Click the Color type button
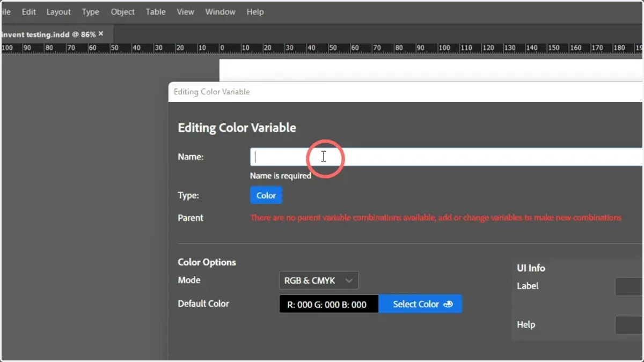Screen dimensions: 644x362 pyautogui.click(x=266, y=195)
